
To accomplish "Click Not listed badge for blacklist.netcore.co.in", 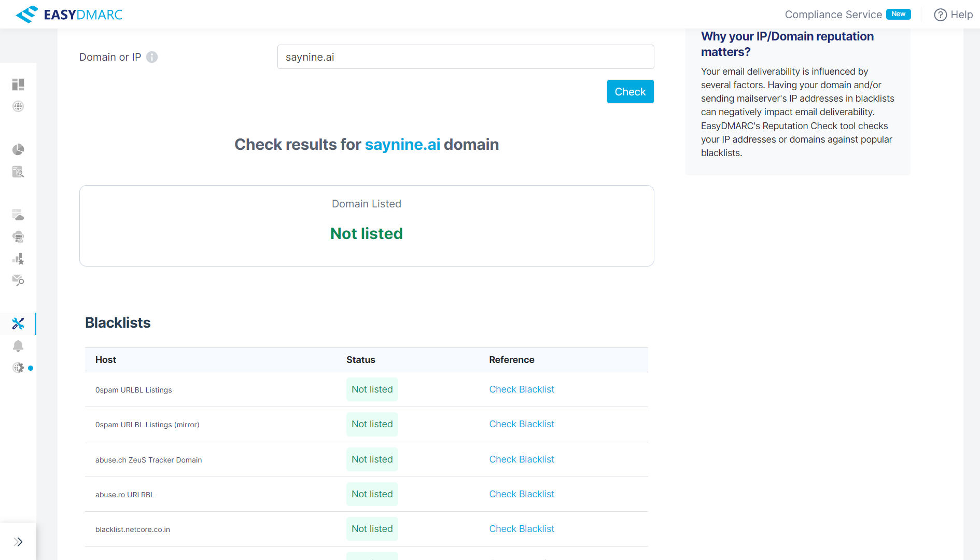I will pyautogui.click(x=372, y=529).
